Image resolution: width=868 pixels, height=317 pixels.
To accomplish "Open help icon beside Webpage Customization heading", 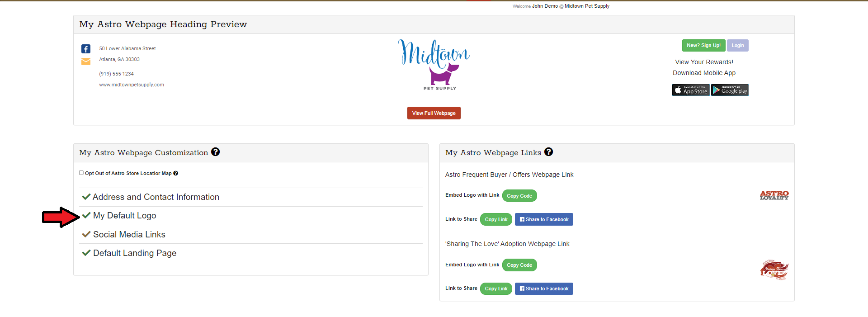I will tap(216, 152).
